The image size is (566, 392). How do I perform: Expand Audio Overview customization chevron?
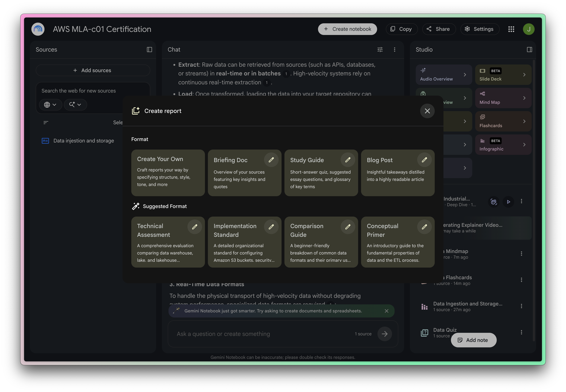465,75
